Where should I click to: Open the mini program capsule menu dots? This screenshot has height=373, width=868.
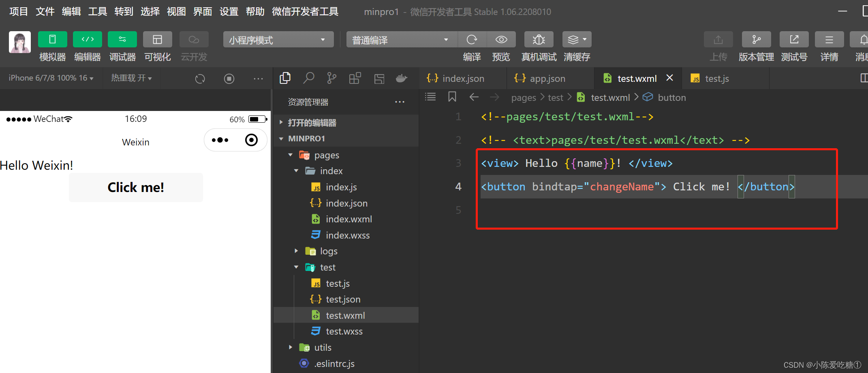pyautogui.click(x=220, y=140)
